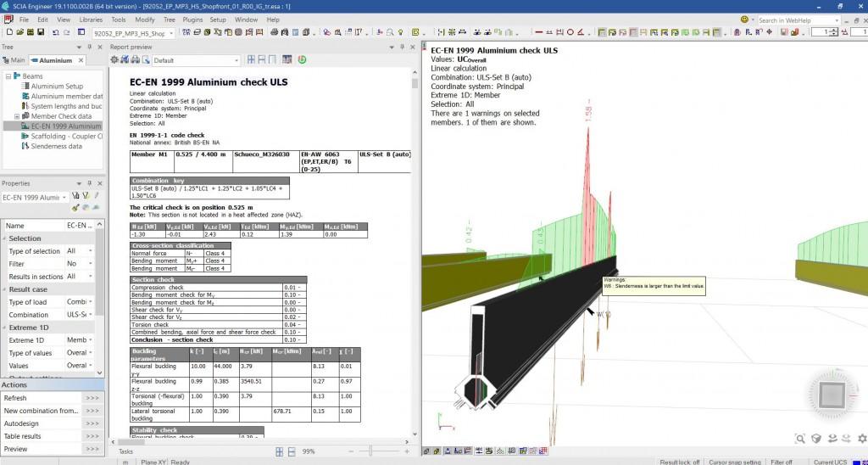868x465 pixels.
Task: Pin the Report preview panel
Action: click(403, 47)
